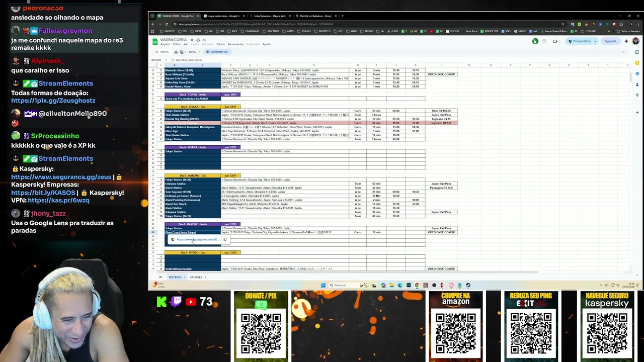Switch to the VALORES sheet tab
The image size is (644, 362).
(x=196, y=277)
